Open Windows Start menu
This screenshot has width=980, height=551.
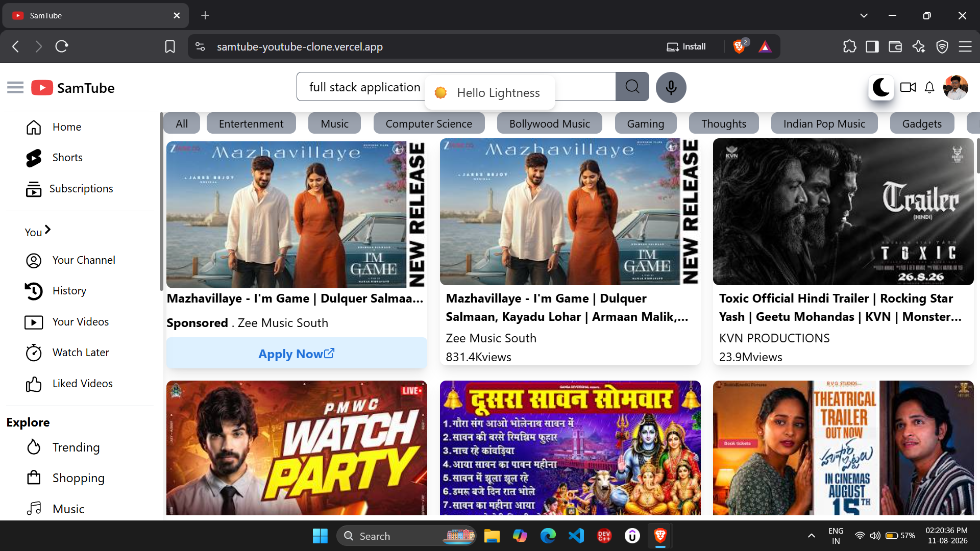320,536
